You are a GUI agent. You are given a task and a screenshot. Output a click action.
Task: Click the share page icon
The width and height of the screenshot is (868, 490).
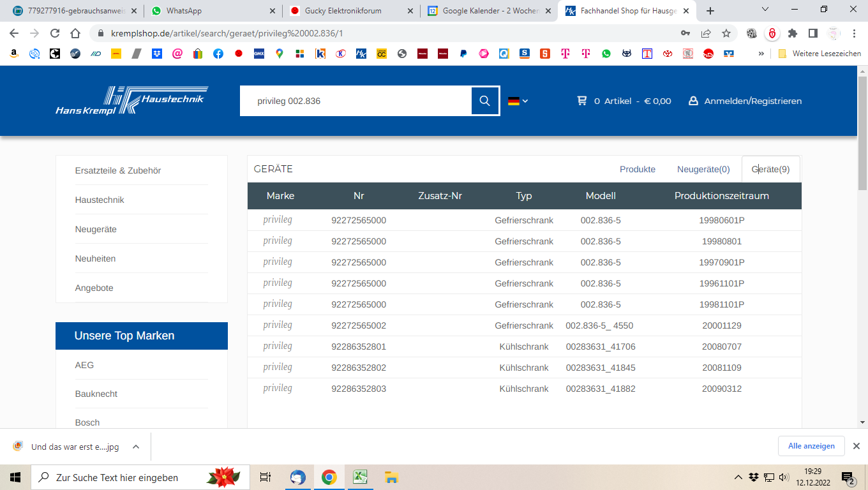click(x=706, y=33)
